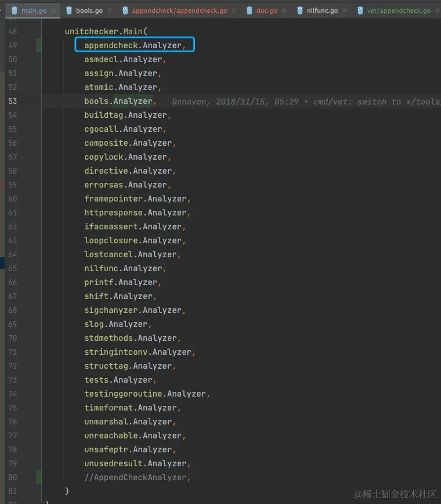Click structtag.Analyzer line
Image resolution: width=441 pixels, height=504 pixels.
[130, 366]
